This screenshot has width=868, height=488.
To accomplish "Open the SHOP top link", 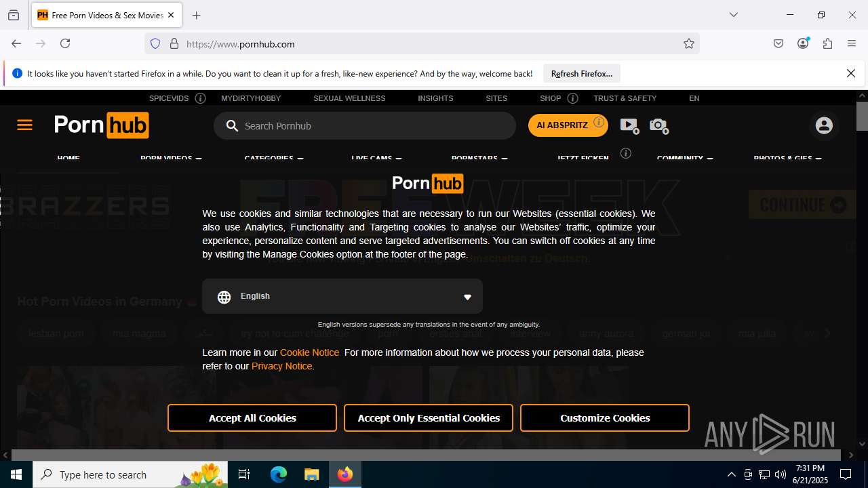I will tap(551, 98).
